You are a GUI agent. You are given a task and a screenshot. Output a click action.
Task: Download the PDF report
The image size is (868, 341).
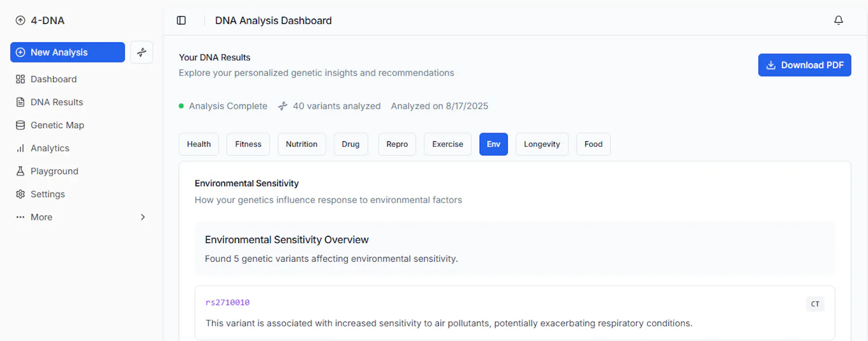tap(805, 65)
